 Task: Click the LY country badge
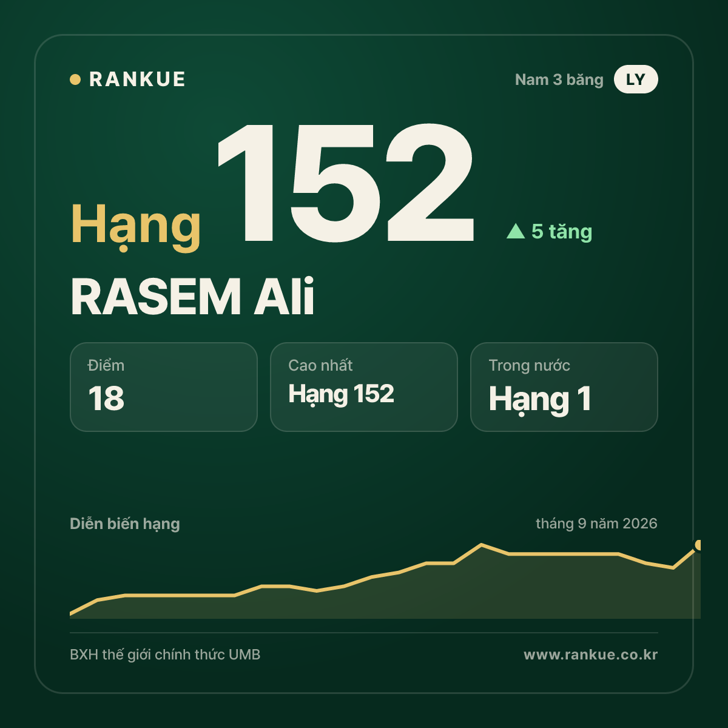point(636,79)
